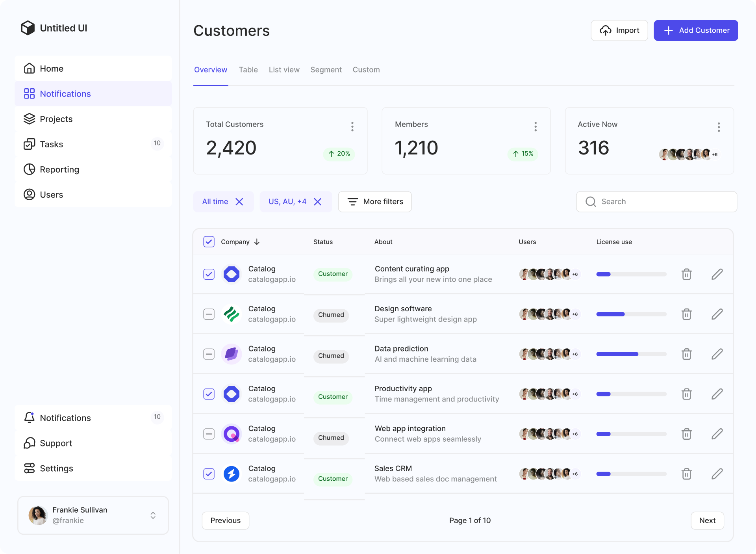Clear the US, AU, +4 filter
Viewport: 756px width, 554px height.
[318, 202]
